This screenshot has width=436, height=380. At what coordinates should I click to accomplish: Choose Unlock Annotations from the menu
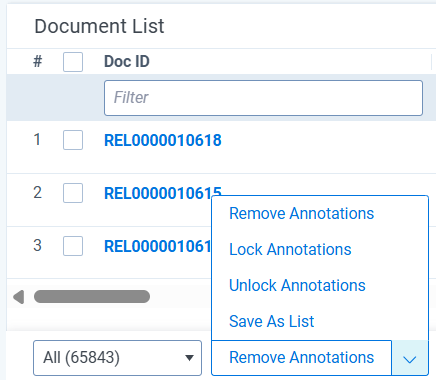(x=297, y=286)
